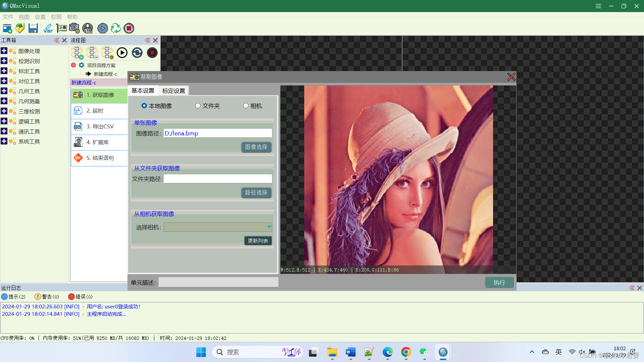The image size is (644, 362).
Task: Open the 选择相机 dropdown
Action: tap(218, 227)
